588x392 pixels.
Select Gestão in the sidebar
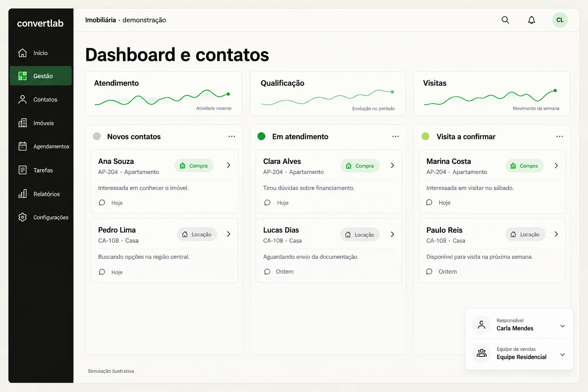(x=41, y=76)
